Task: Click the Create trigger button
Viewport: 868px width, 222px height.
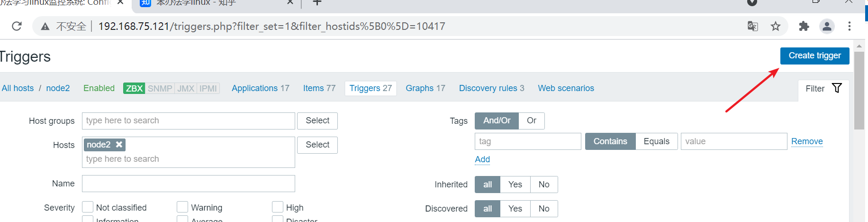Action: 814,56
